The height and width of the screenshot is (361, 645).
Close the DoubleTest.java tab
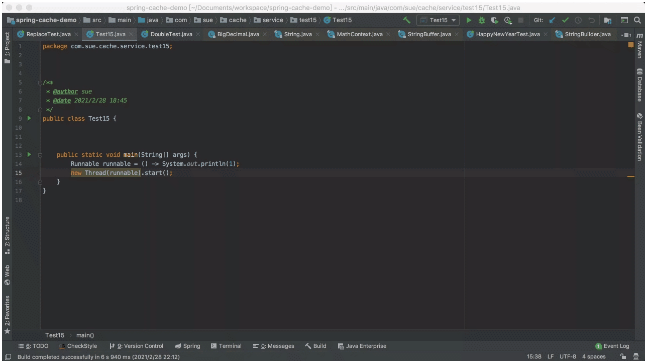click(x=198, y=35)
